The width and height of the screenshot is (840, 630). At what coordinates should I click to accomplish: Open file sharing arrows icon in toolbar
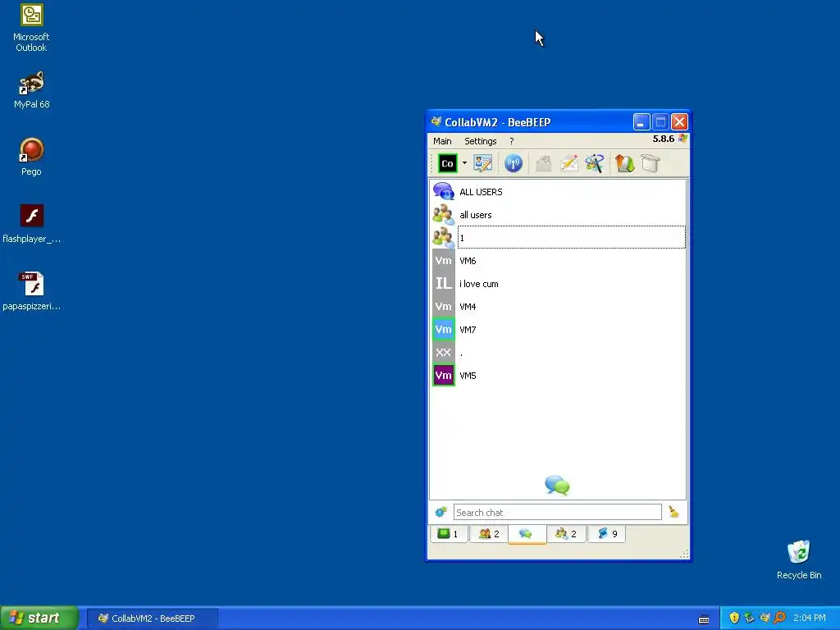624,163
